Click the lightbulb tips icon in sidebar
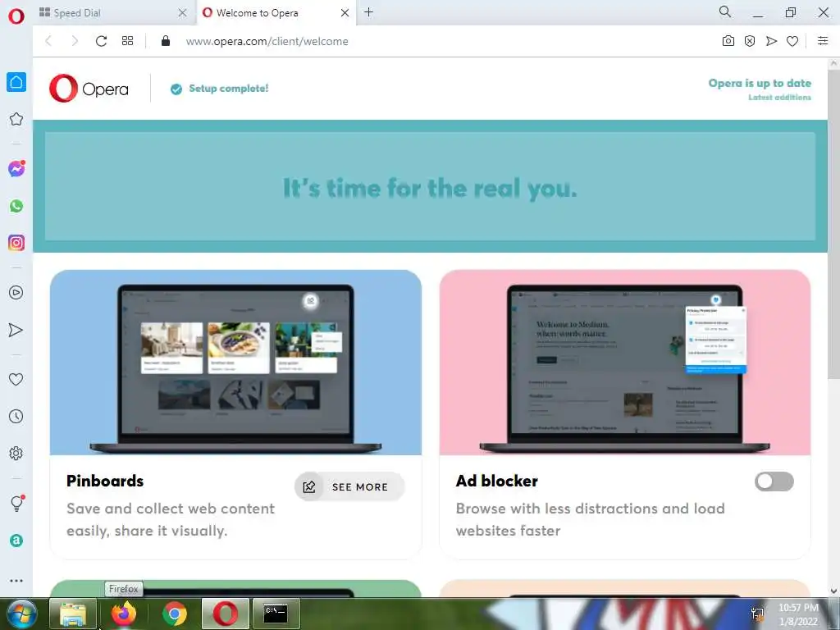The height and width of the screenshot is (630, 840). click(16, 503)
